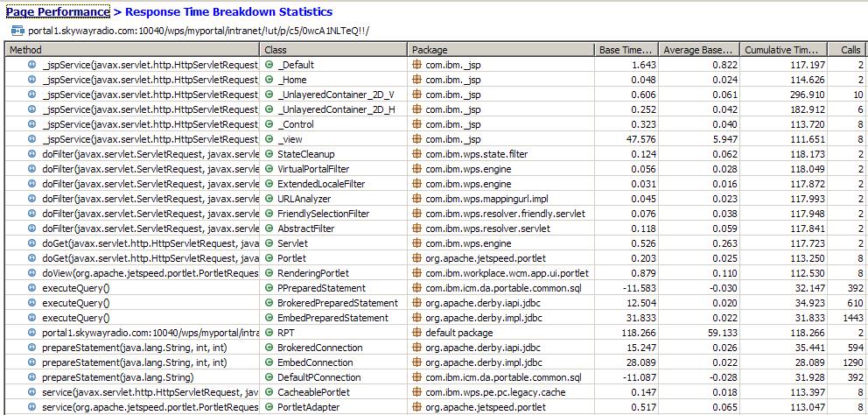
Task: Click package icon next to default package
Action: pyautogui.click(x=416, y=333)
